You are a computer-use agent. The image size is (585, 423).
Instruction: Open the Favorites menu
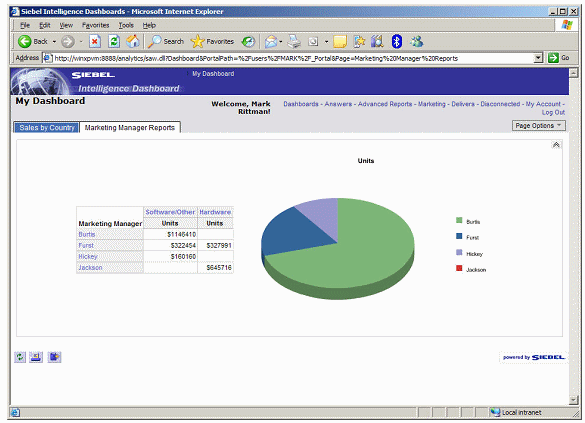(96, 25)
